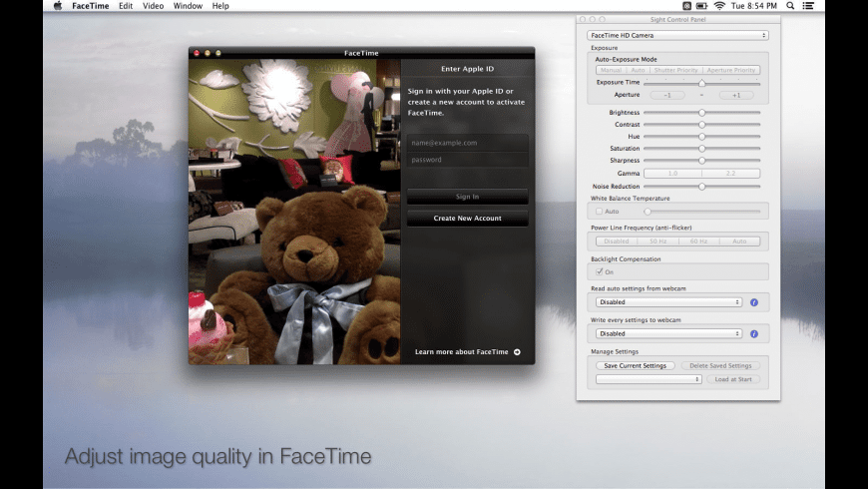868x489 pixels.
Task: Click Save Current Settings button
Action: 635,365
